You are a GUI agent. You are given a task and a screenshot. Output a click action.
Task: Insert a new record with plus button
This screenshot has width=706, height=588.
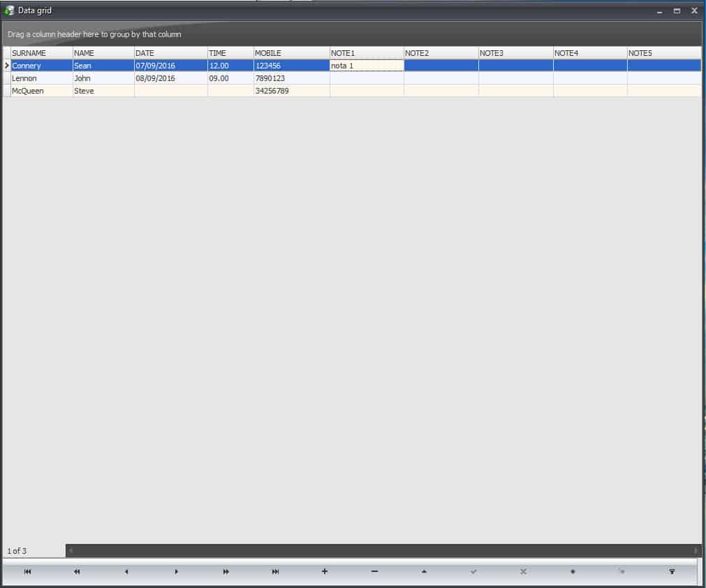pyautogui.click(x=325, y=572)
